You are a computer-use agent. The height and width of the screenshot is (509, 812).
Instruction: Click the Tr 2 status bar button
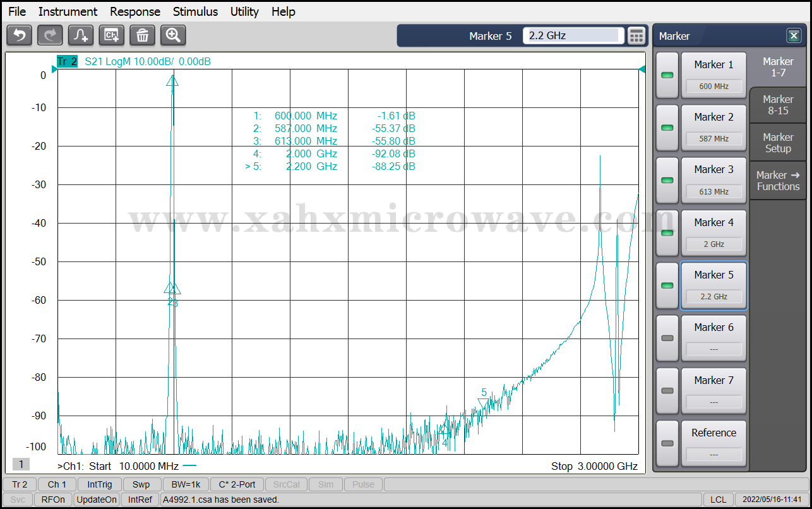click(x=20, y=484)
